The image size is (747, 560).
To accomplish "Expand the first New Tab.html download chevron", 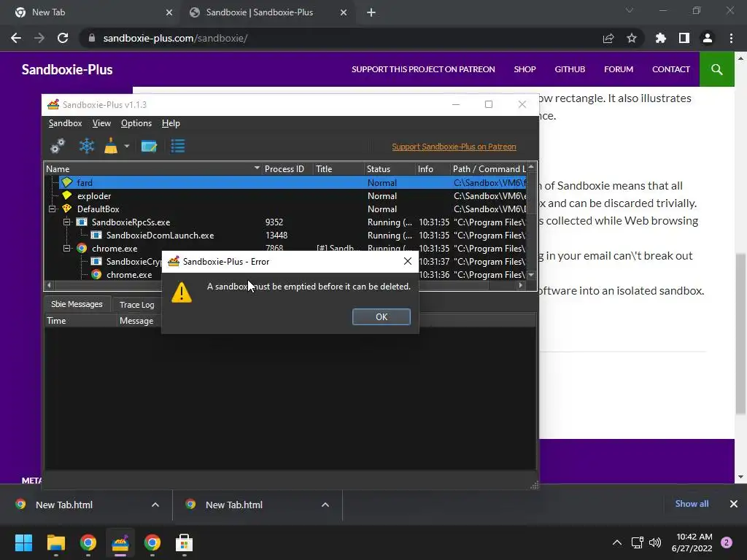I will click(x=155, y=505).
